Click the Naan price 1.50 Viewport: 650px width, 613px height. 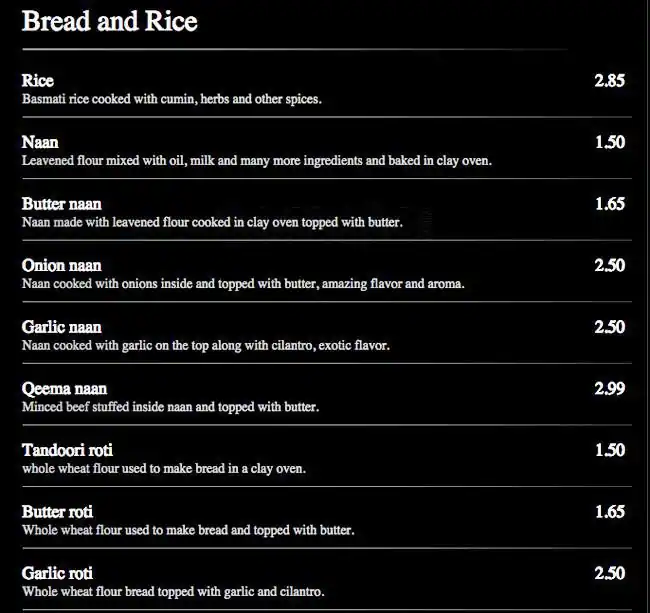(609, 143)
